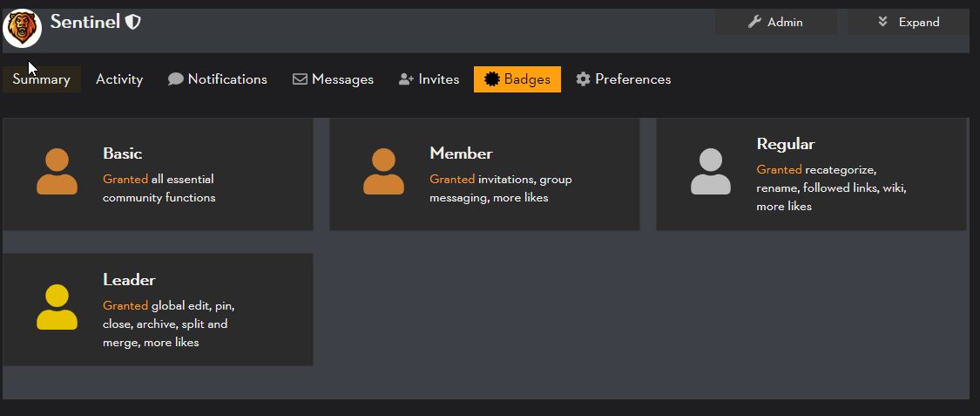The height and width of the screenshot is (416, 980).
Task: Click Granted link in Member card
Action: [452, 179]
